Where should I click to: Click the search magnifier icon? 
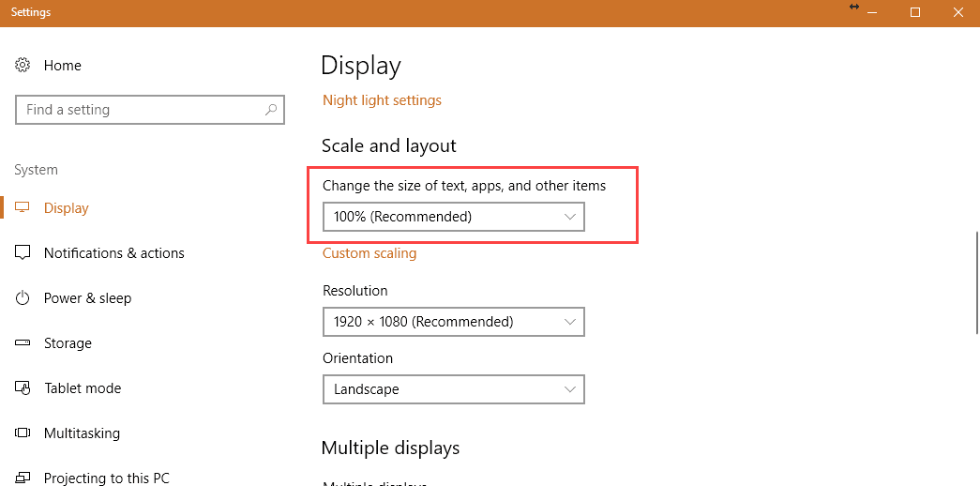point(271,110)
